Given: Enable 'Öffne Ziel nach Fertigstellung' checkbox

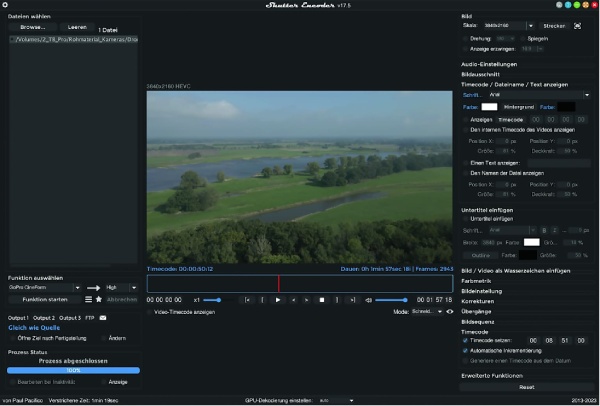Looking at the screenshot, I should pos(13,338).
